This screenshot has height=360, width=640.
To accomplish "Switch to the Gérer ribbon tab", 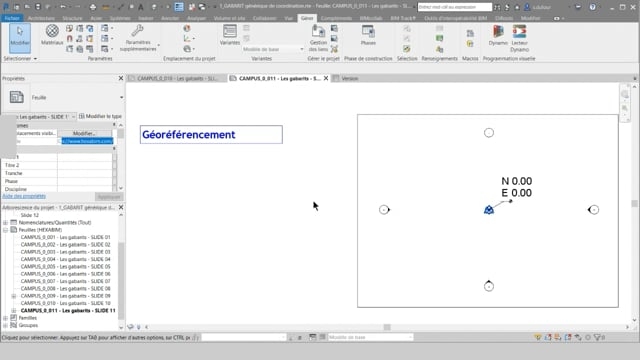I will pyautogui.click(x=307, y=18).
